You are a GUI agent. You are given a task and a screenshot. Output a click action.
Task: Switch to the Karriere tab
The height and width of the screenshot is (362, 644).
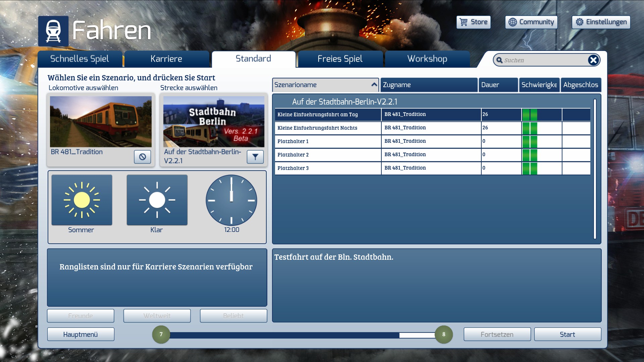166,59
